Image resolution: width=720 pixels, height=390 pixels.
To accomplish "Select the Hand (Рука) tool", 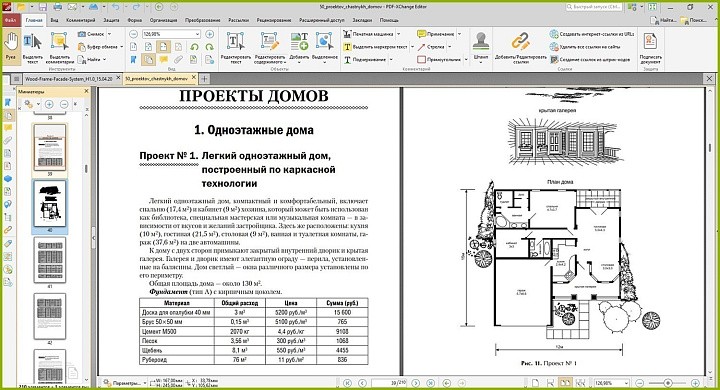I will point(11,46).
